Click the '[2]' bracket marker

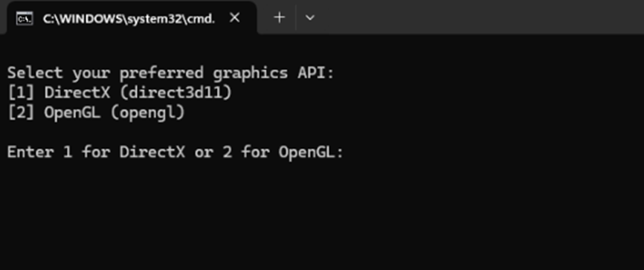pyautogui.click(x=21, y=112)
